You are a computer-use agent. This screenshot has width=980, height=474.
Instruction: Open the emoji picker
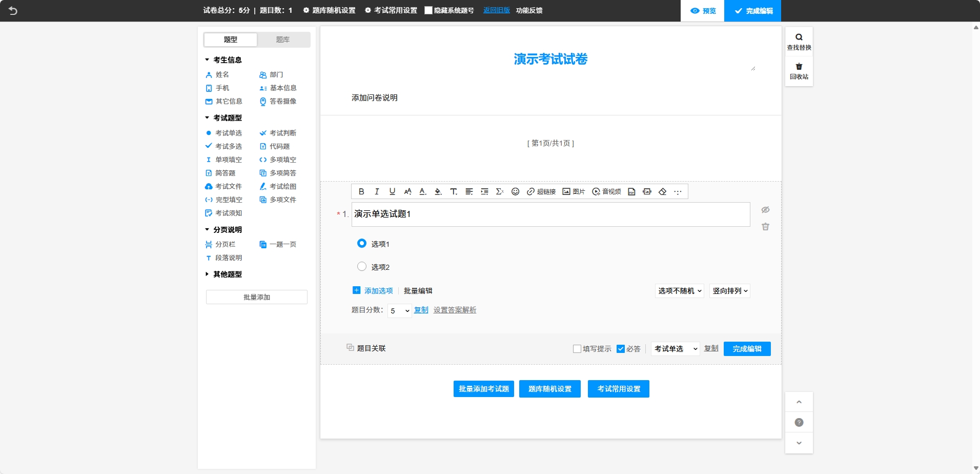(515, 191)
